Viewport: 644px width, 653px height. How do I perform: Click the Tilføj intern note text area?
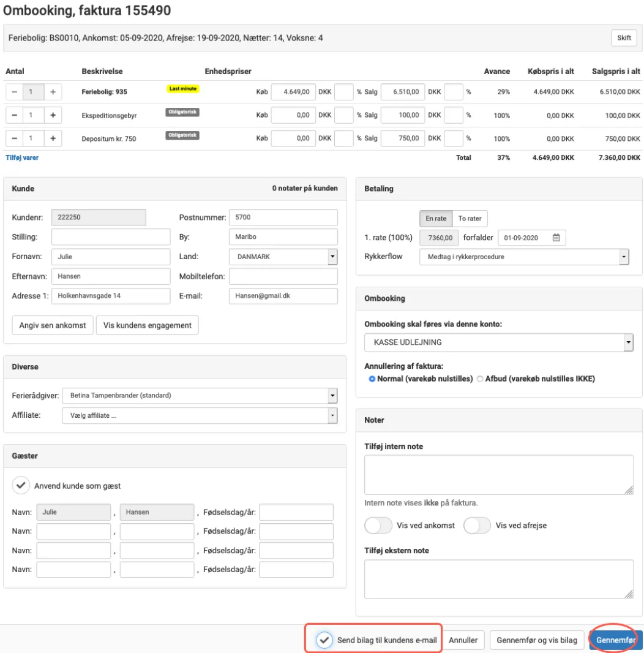(498, 475)
